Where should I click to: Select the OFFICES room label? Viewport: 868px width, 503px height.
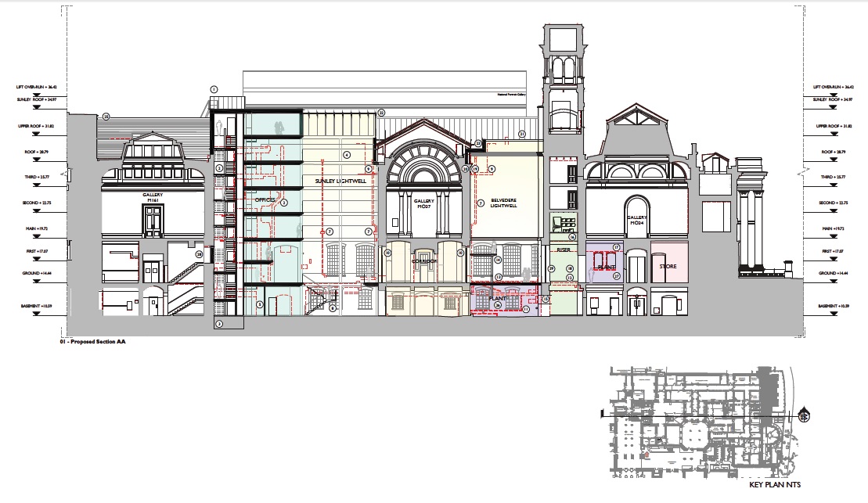click(264, 200)
